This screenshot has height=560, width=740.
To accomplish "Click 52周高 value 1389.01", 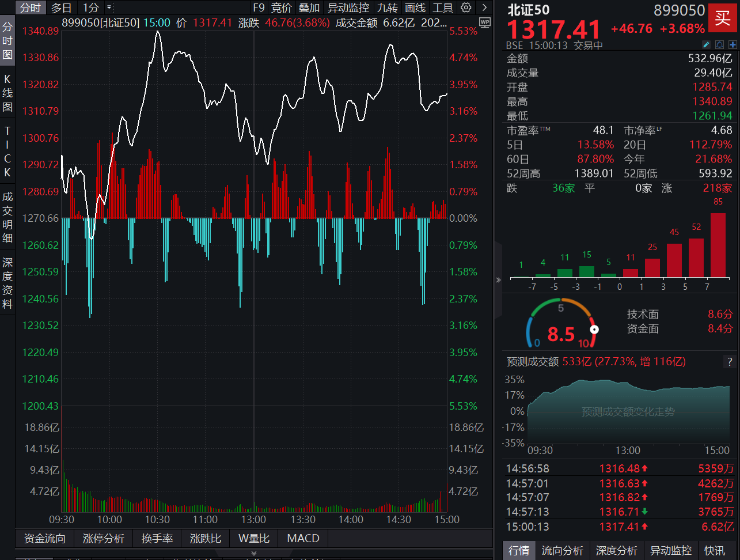I will coord(594,173).
